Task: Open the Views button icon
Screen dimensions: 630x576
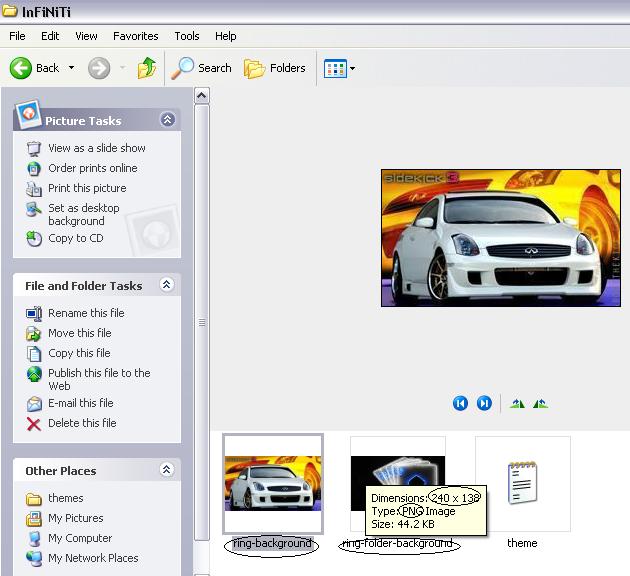Action: pyautogui.click(x=335, y=68)
